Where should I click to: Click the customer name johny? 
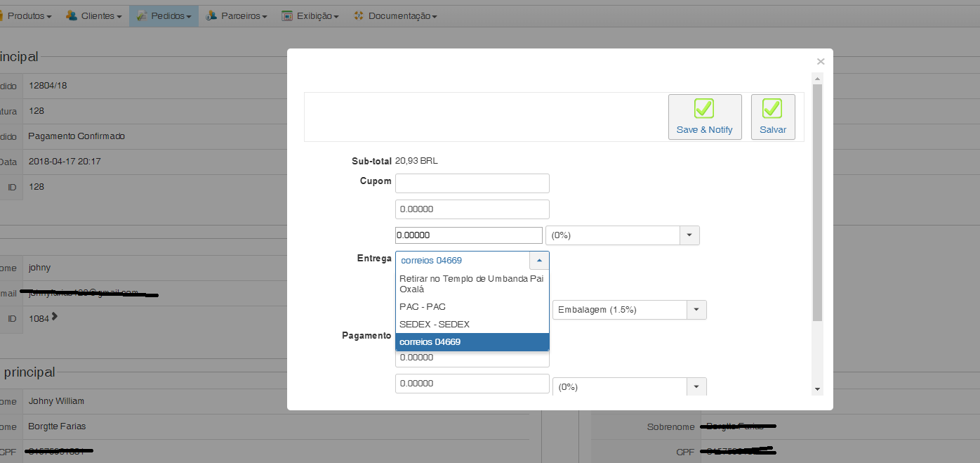click(x=40, y=268)
